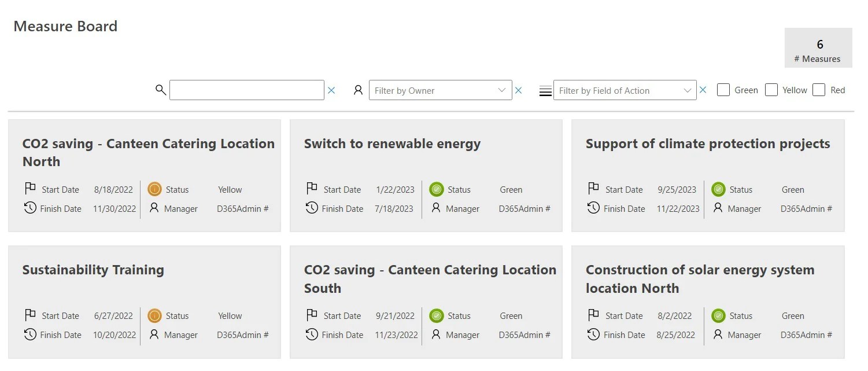Click the search magnifier icon

click(160, 90)
